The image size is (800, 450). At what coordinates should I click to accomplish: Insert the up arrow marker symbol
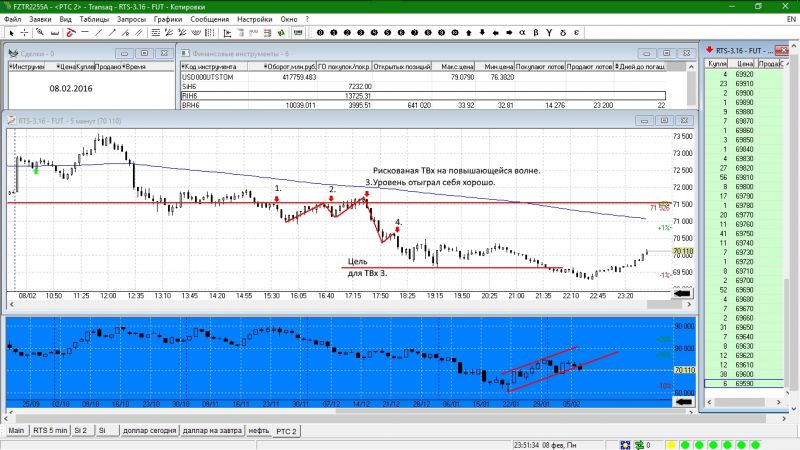469,33
